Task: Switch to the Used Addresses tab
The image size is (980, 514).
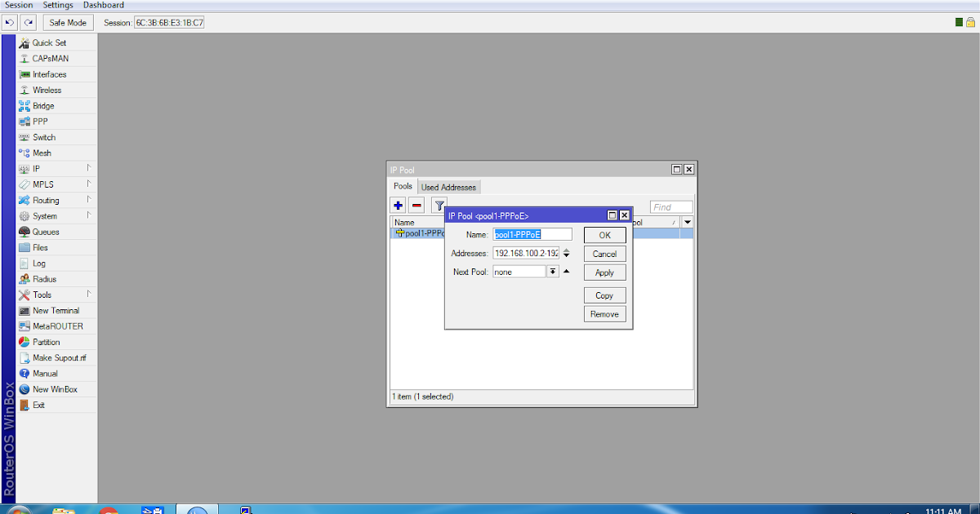Action: [x=448, y=187]
